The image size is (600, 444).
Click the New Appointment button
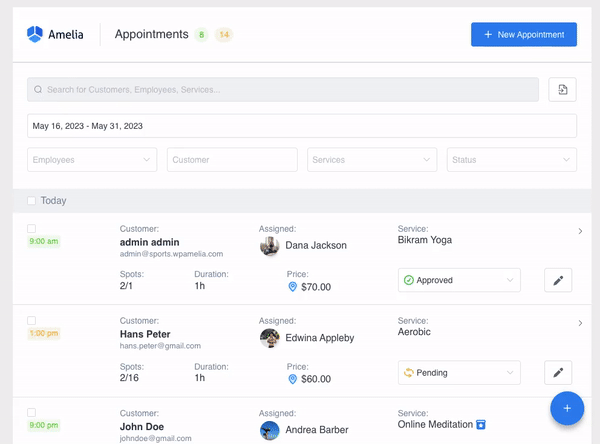(x=523, y=35)
